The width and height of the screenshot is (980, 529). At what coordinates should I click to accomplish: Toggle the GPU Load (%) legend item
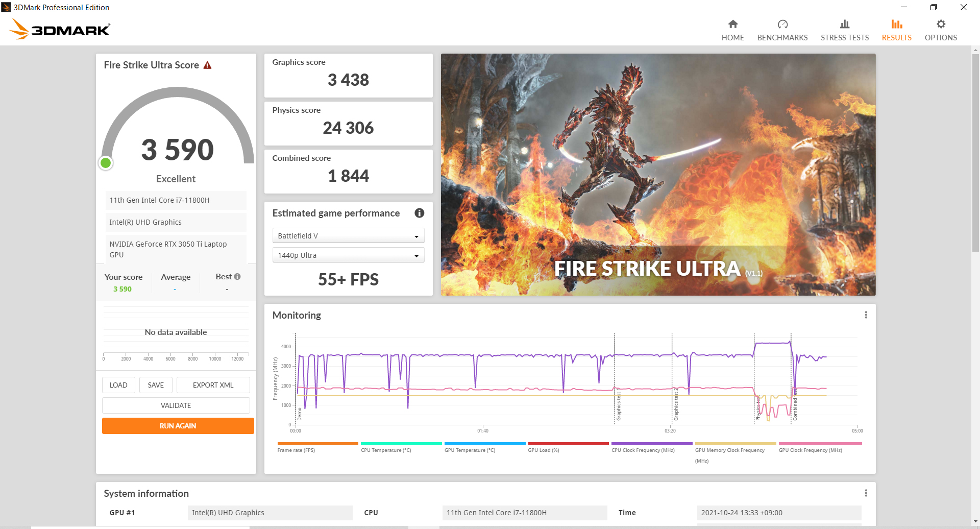click(x=568, y=447)
